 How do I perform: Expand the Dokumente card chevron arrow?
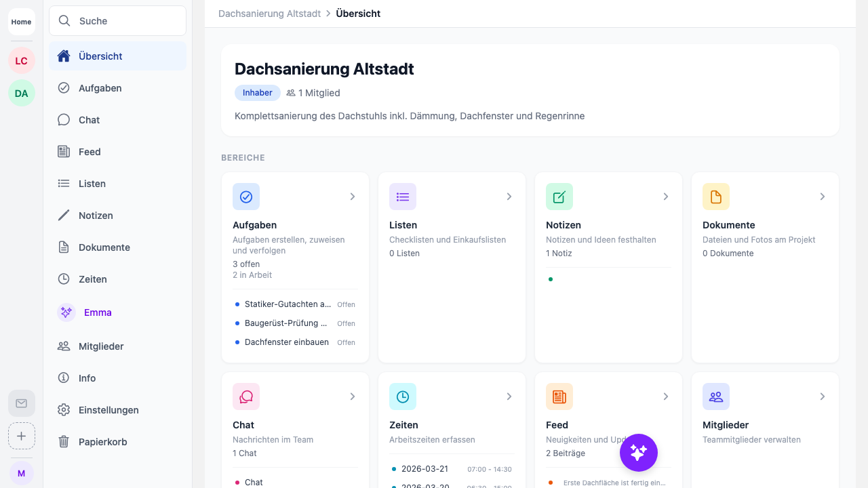tap(823, 197)
